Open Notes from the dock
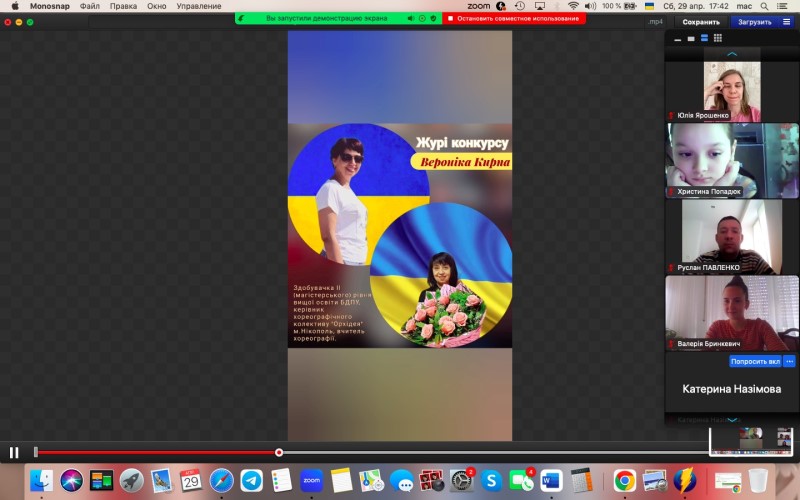Image resolution: width=800 pixels, height=500 pixels. (x=341, y=481)
